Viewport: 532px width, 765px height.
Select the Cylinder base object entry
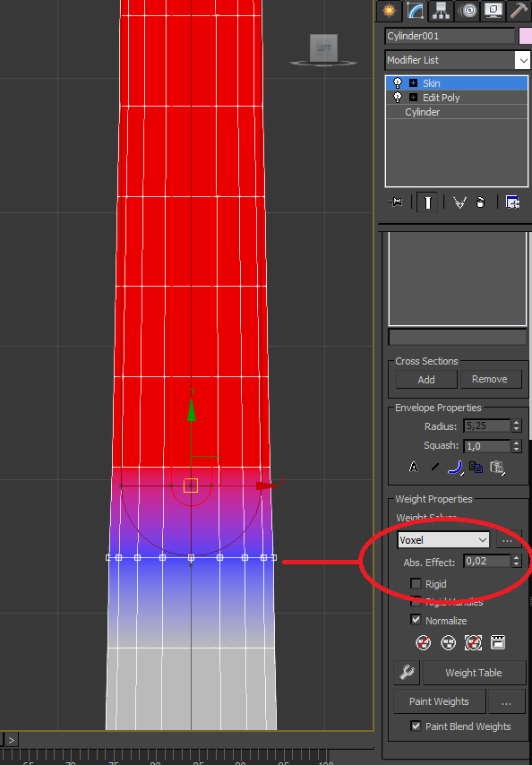[x=457, y=112]
